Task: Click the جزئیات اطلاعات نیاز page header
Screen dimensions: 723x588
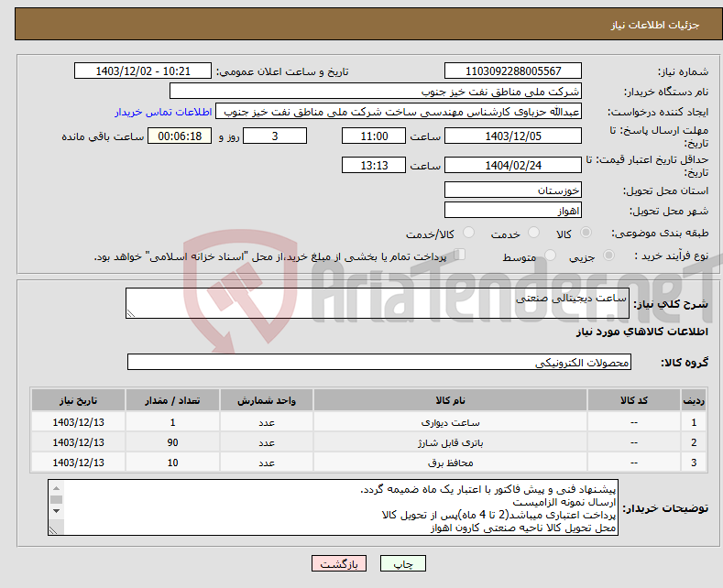Action: pyautogui.click(x=655, y=25)
